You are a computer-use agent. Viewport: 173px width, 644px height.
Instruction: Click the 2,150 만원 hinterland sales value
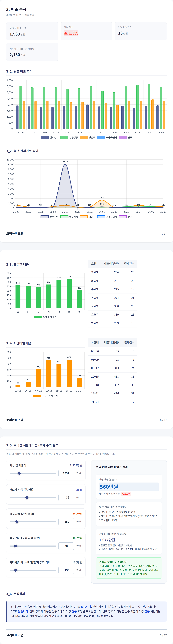(17, 55)
